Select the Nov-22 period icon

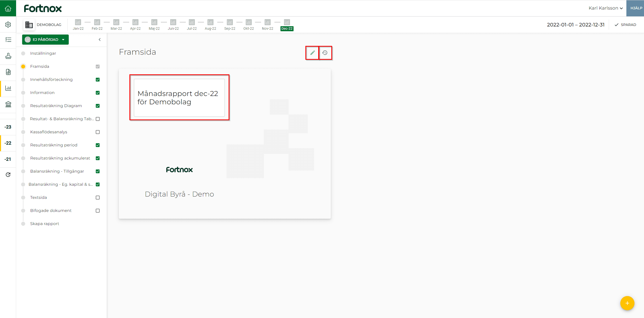click(268, 22)
